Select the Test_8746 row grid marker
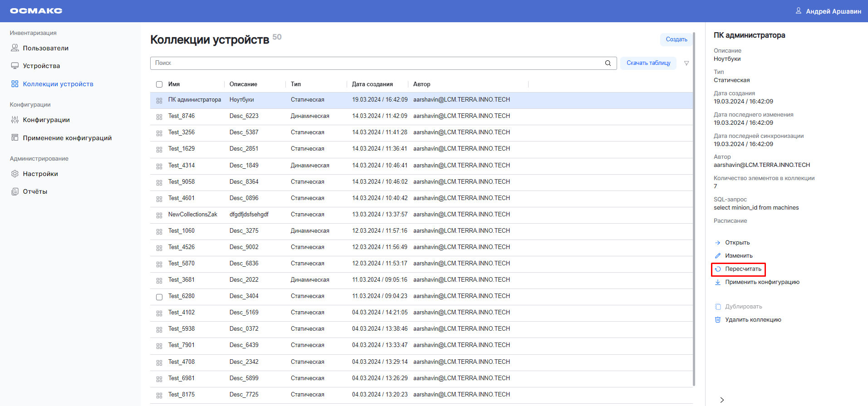Viewport: 868px width, 406px height. pos(159,117)
